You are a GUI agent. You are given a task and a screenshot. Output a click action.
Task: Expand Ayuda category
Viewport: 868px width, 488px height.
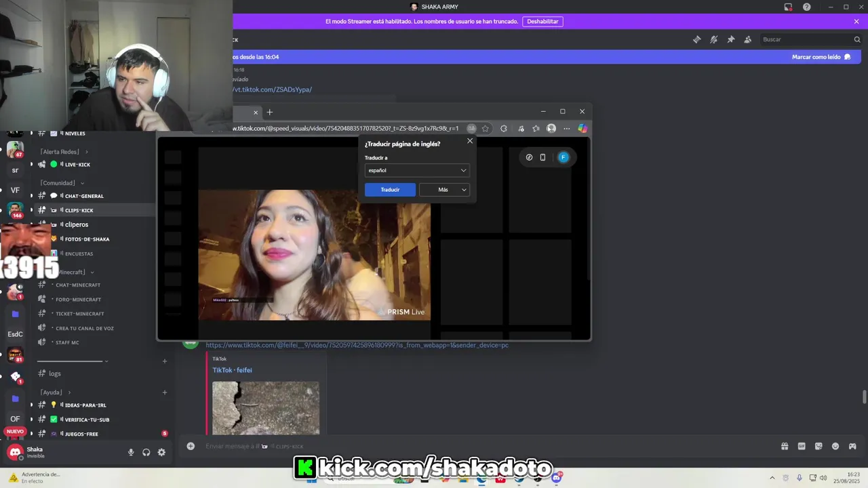click(x=54, y=392)
